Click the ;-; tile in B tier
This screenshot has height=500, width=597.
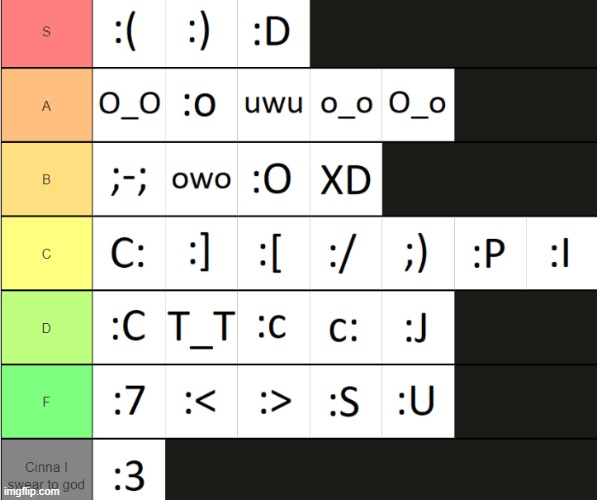tap(129, 179)
